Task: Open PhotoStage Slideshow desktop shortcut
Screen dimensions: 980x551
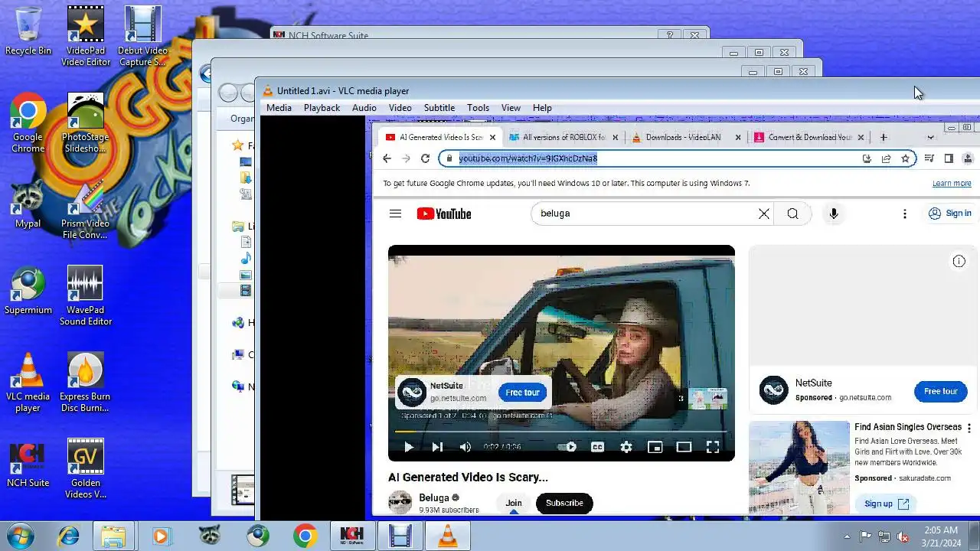Action: click(86, 123)
